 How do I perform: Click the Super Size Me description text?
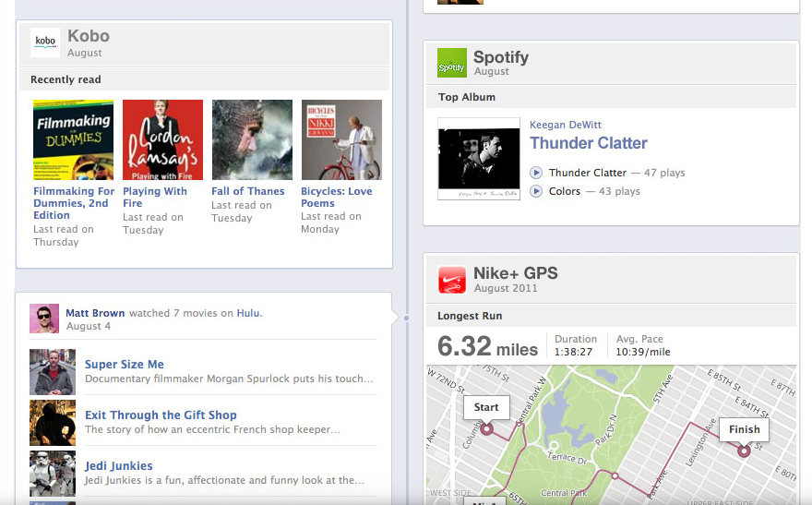tap(229, 379)
